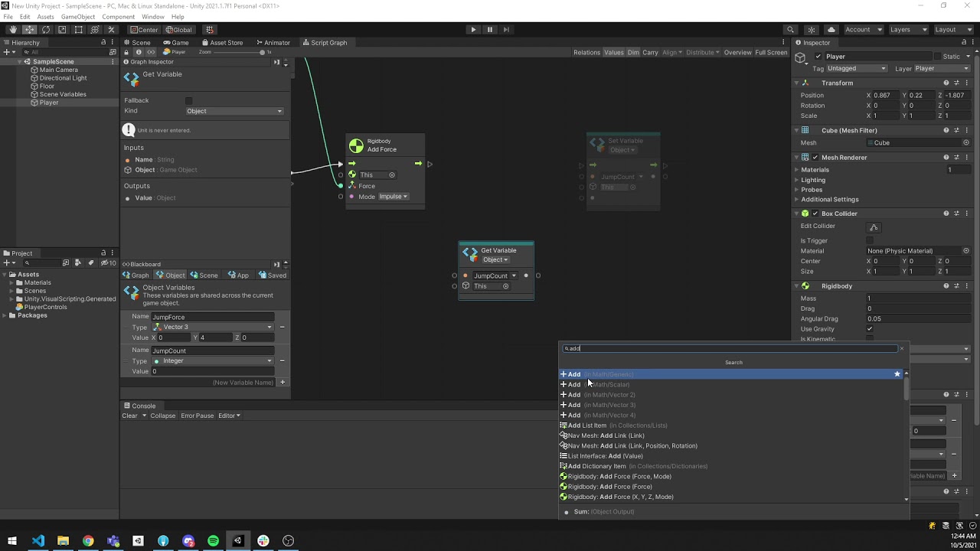The width and height of the screenshot is (980, 551).
Task: Click the Full Screen graph button
Action: pyautogui.click(x=771, y=53)
